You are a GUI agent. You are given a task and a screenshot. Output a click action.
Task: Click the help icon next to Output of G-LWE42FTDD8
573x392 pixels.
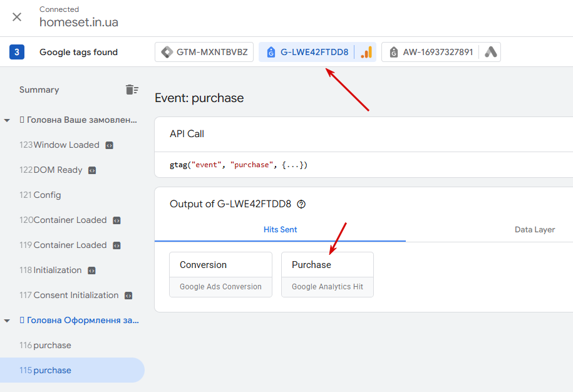coord(301,204)
